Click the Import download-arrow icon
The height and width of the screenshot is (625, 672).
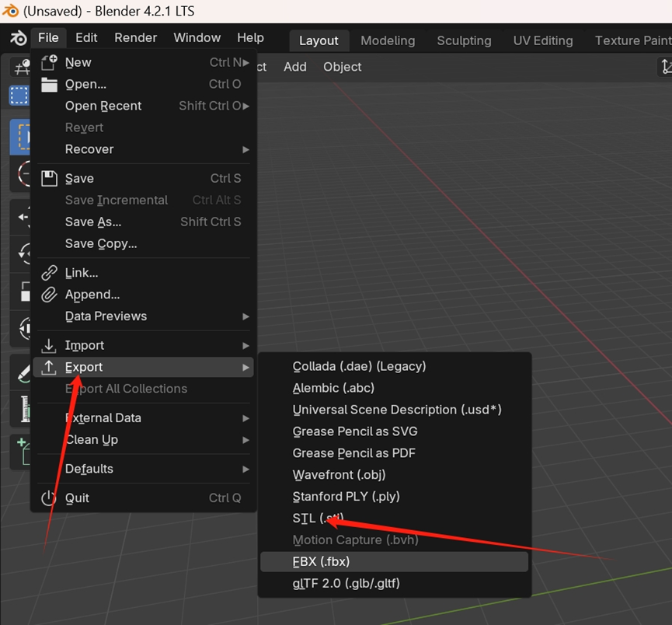point(49,345)
